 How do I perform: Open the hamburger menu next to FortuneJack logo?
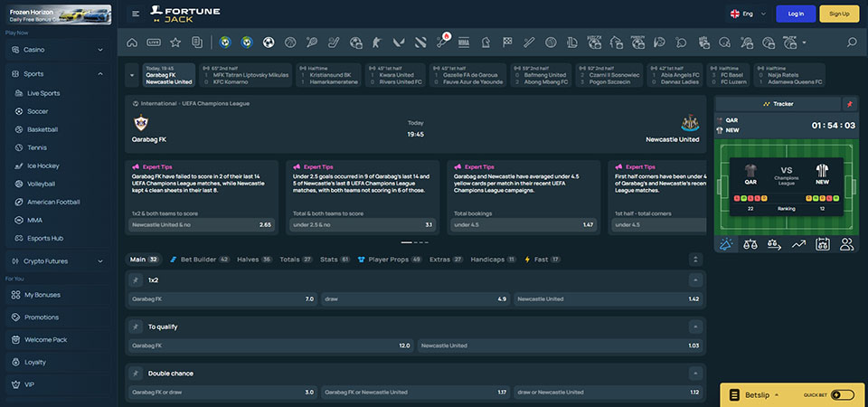point(136,14)
